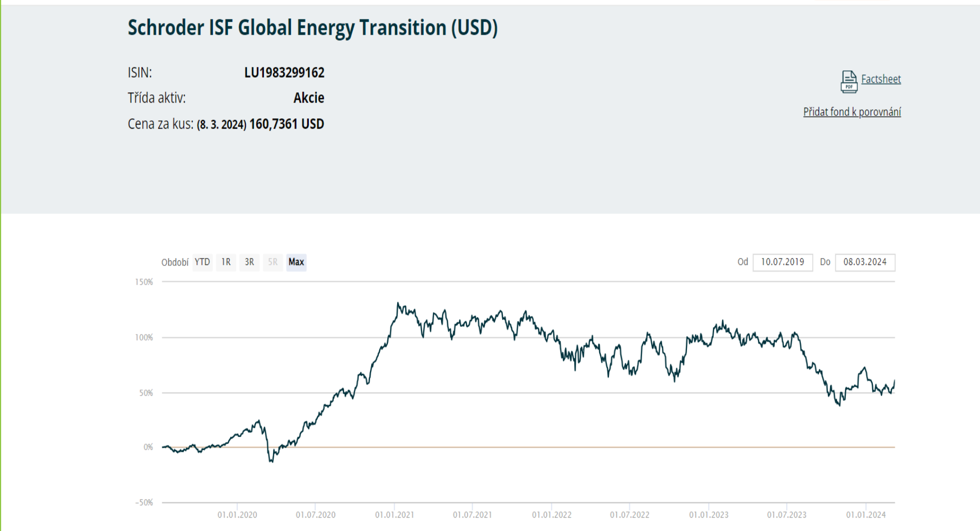Click the 01.07.2023 axis label

click(x=787, y=515)
